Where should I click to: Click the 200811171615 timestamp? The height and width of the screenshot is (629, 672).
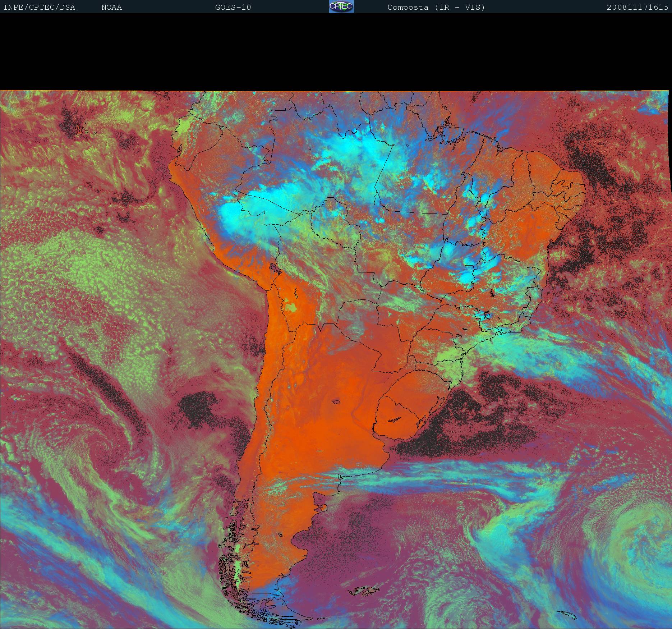[x=637, y=7]
